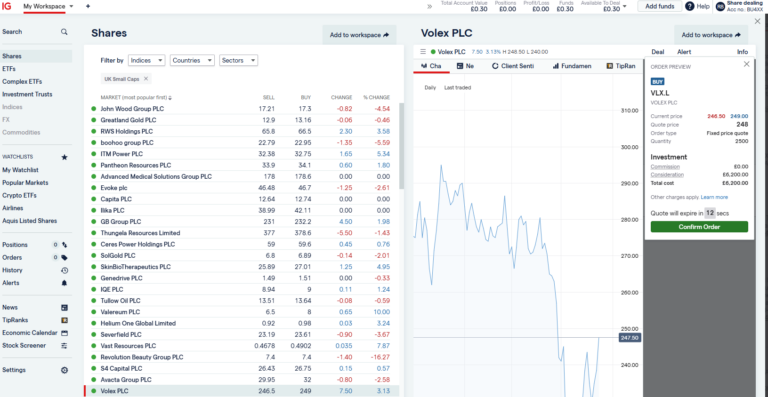Click the Watchlists star icon
768x397 pixels.
64,157
